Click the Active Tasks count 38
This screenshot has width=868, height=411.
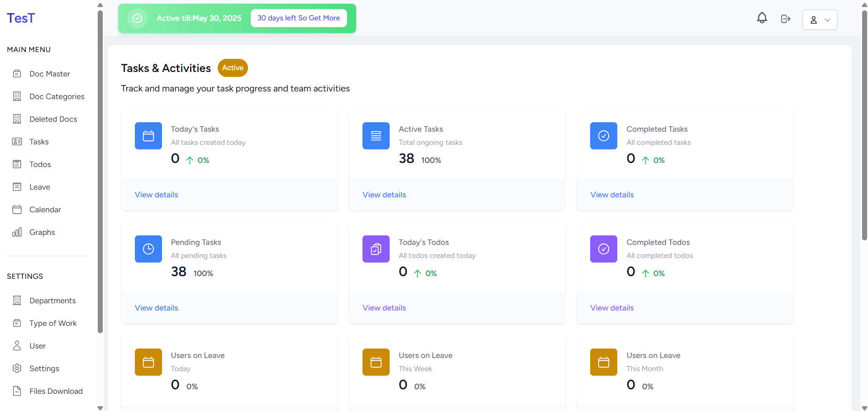[406, 158]
